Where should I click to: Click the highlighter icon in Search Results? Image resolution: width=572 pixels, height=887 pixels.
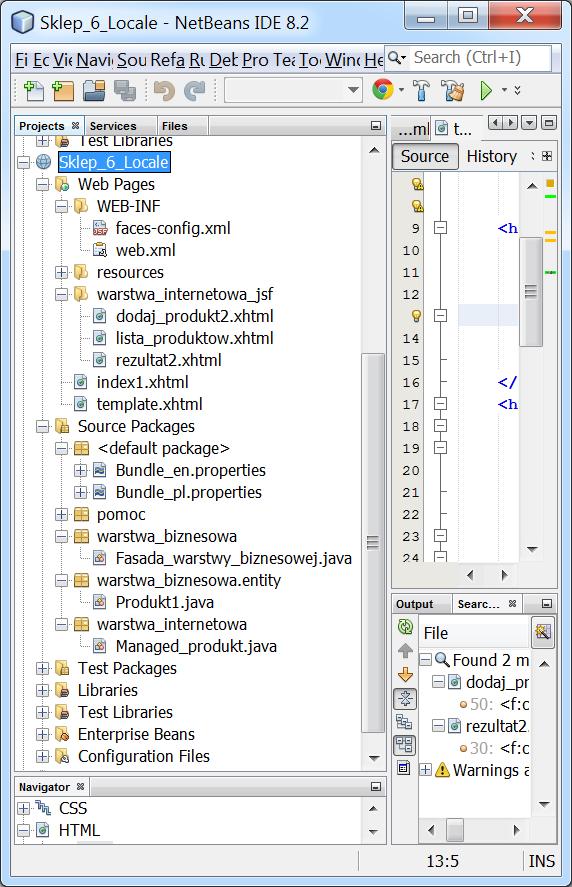[543, 632]
